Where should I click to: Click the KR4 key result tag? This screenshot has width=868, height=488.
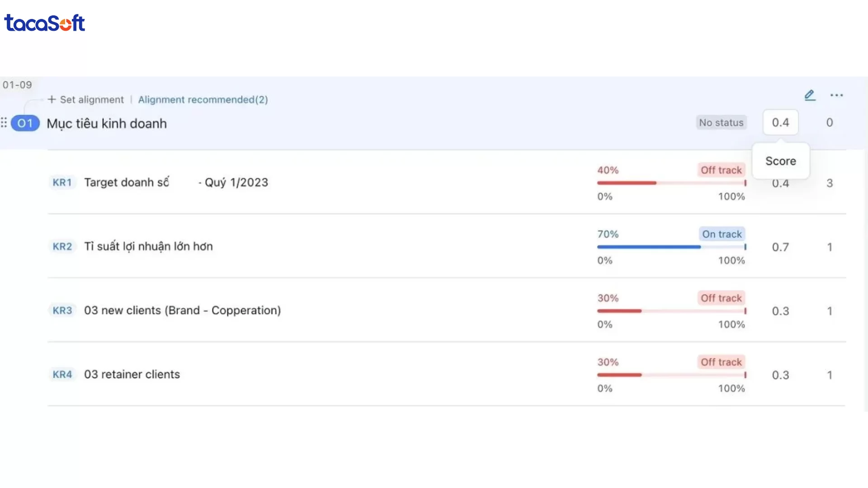click(x=62, y=375)
